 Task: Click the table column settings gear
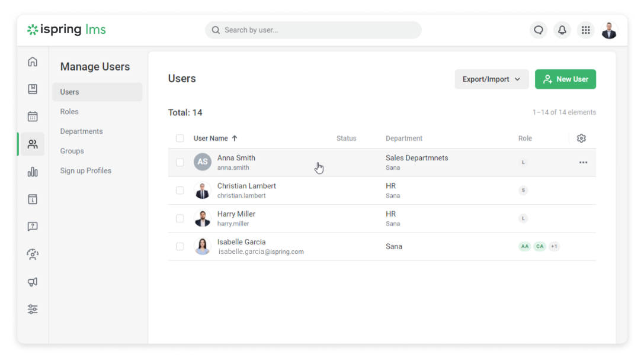581,138
